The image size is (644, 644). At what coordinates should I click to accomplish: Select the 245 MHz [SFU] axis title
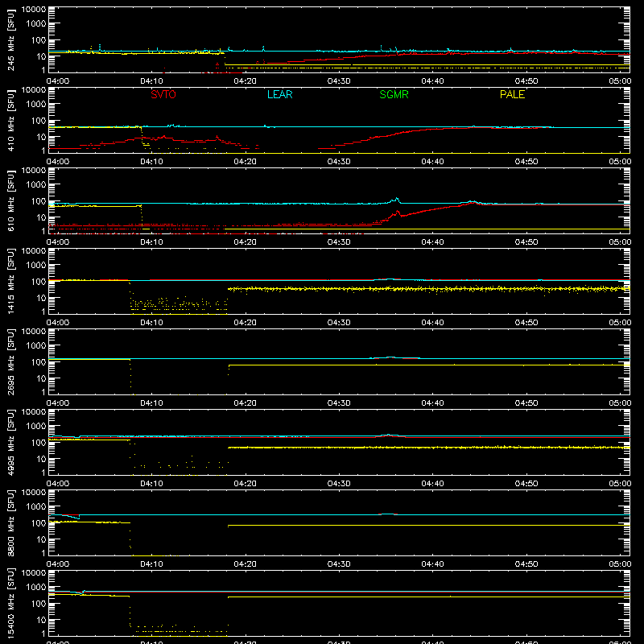(x=11, y=40)
